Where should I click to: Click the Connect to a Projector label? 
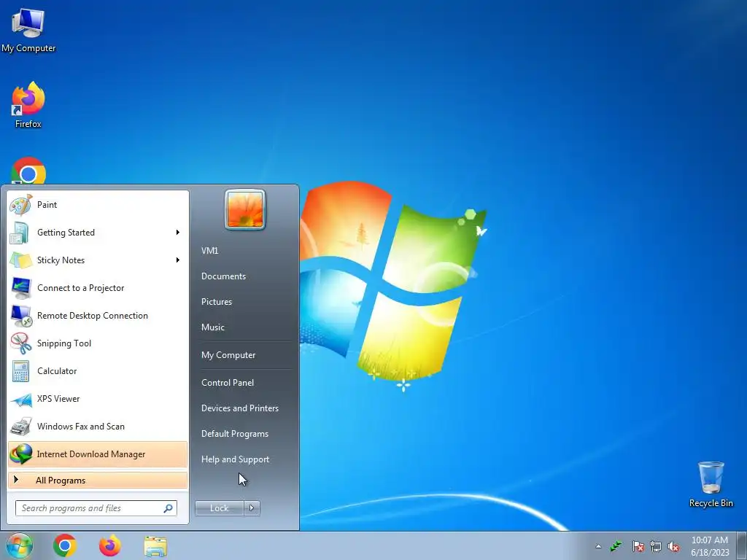(x=80, y=288)
